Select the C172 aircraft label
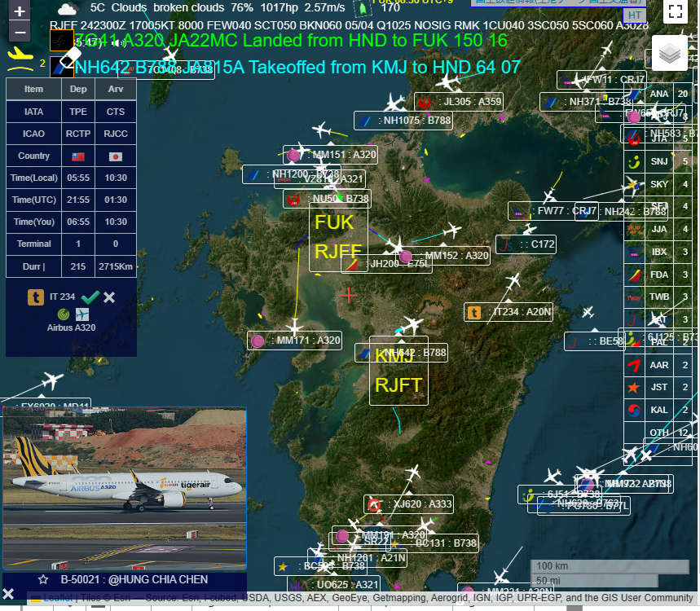700x611 pixels. [x=526, y=244]
